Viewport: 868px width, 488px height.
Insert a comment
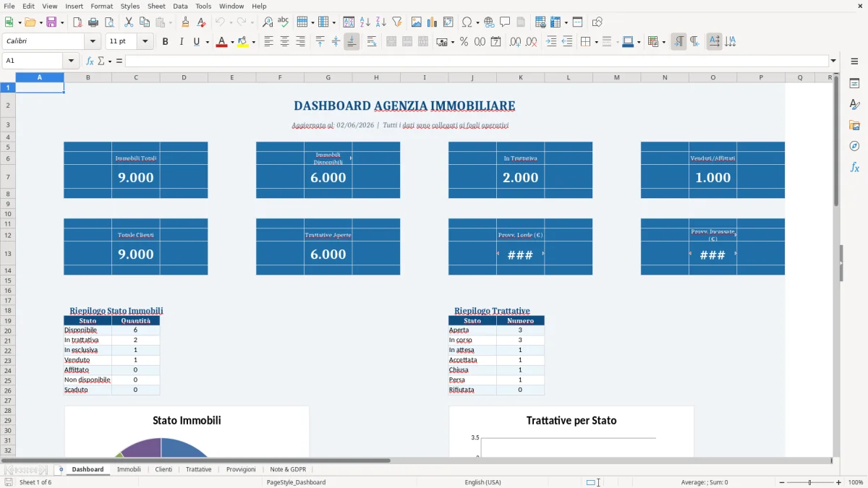(x=505, y=22)
